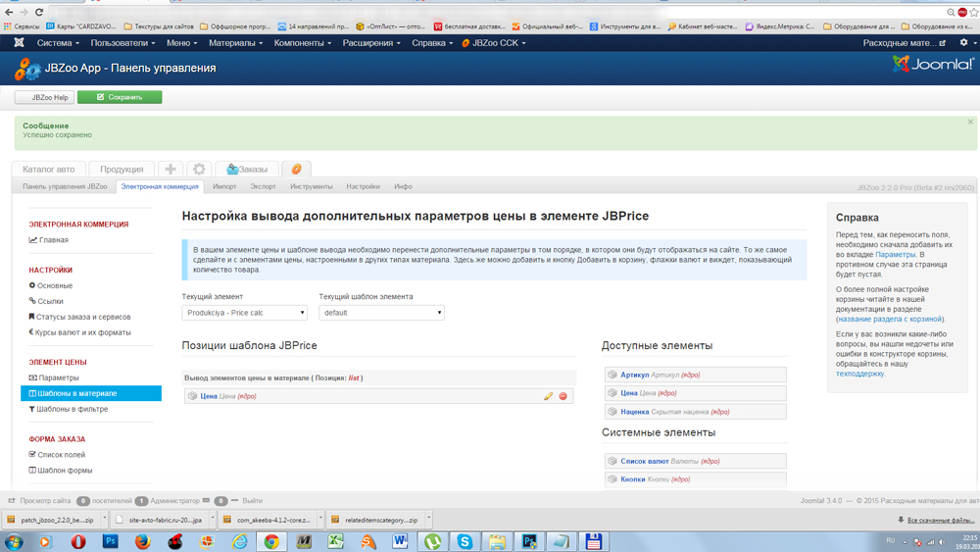This screenshot has height=552, width=980.
Task: Select the Артикул available element
Action: (x=695, y=375)
